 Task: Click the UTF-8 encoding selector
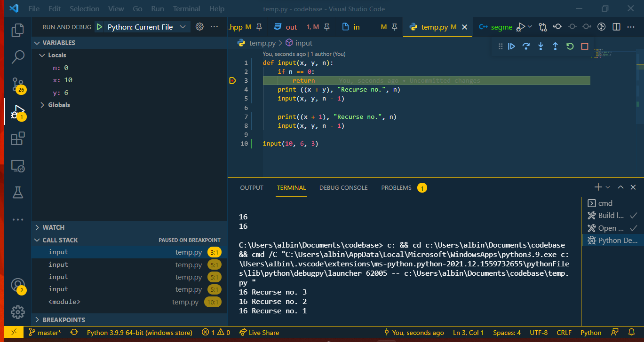[x=539, y=333]
